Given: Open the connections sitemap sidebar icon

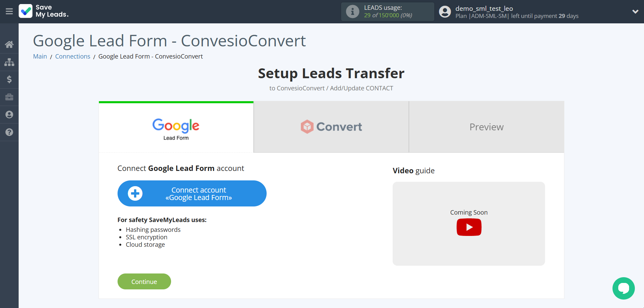Looking at the screenshot, I should [x=9, y=62].
